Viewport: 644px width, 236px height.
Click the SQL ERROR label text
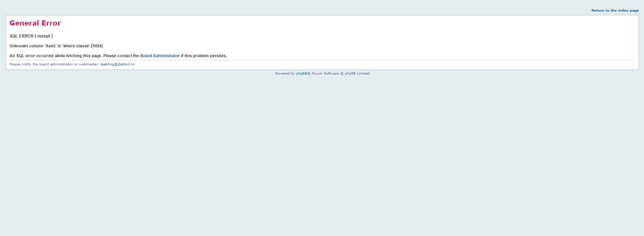[x=22, y=36]
